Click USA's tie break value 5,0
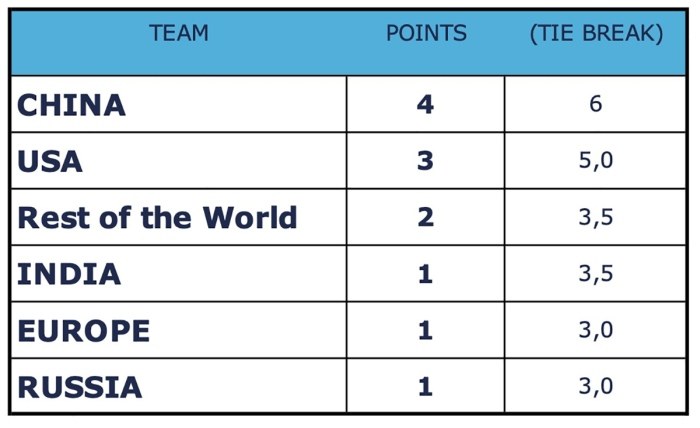This screenshot has height=428, width=700. pyautogui.click(x=596, y=161)
